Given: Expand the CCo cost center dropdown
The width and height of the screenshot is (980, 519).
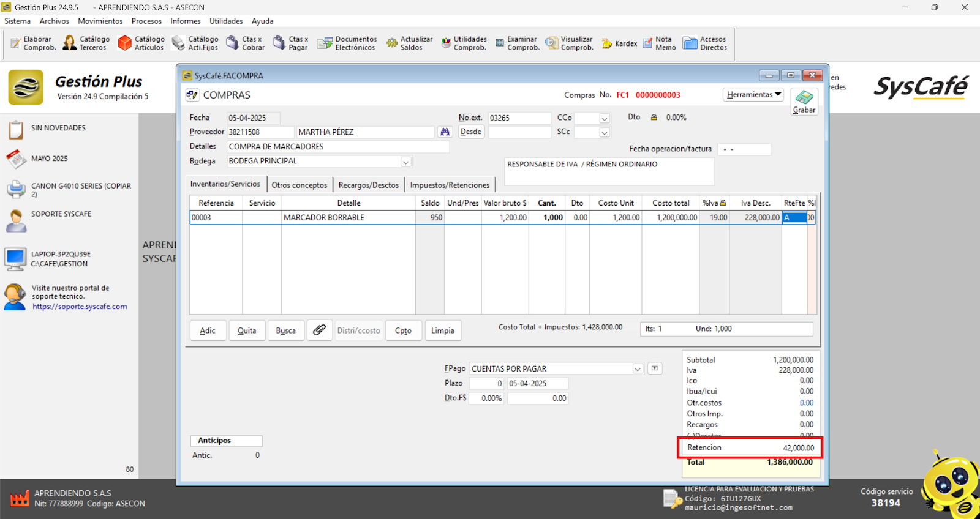Looking at the screenshot, I should 605,118.
